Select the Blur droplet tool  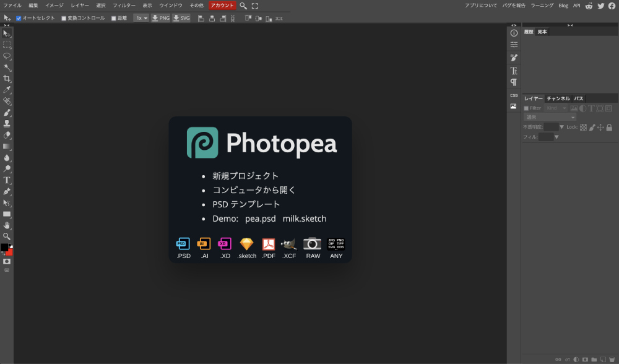coord(7,157)
